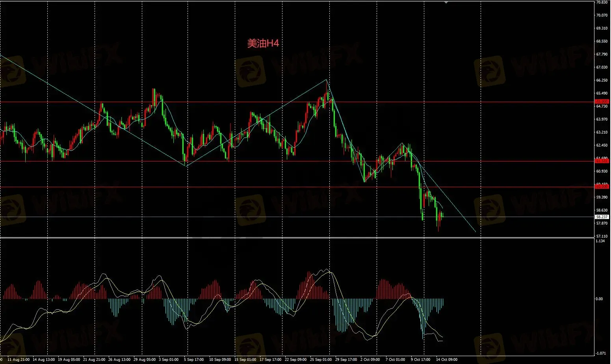The height and width of the screenshot is (364, 611).
Task: Click the 美油H4 chart title label
Action: pyautogui.click(x=263, y=43)
